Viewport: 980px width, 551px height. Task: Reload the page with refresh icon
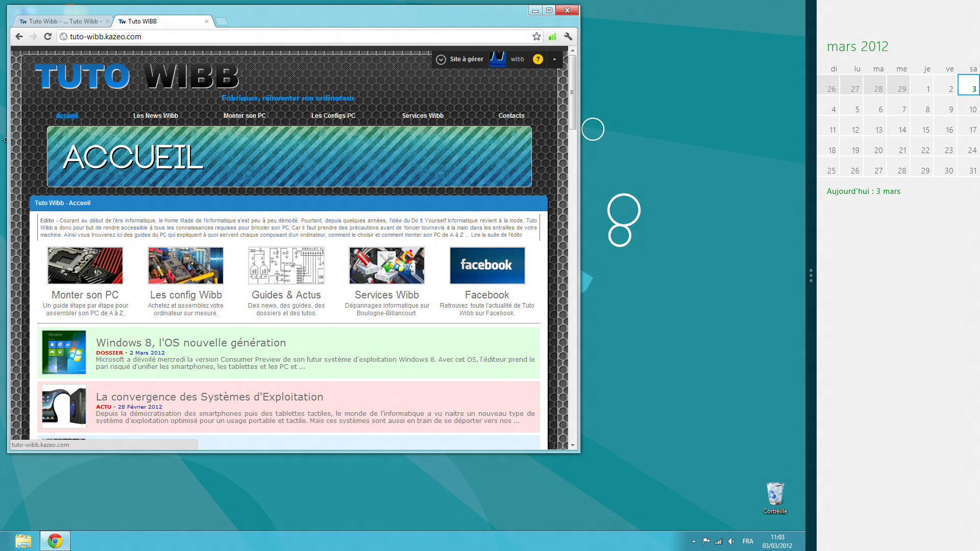tap(47, 36)
